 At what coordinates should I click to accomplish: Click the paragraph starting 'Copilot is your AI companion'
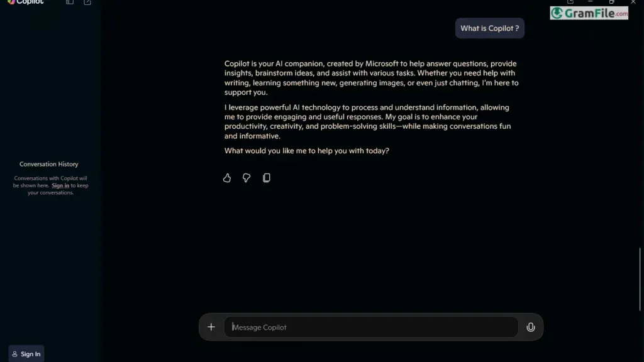coord(371,78)
